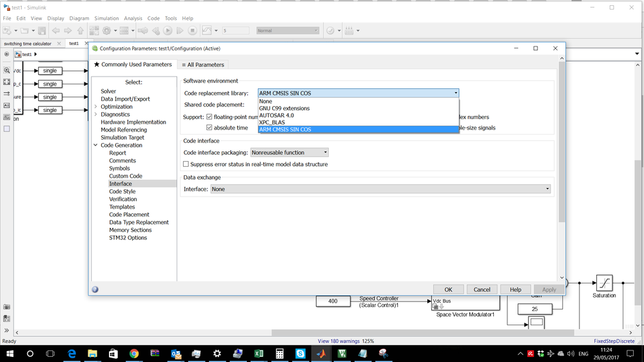Select None in replacement library list
Image resolution: width=644 pixels, height=362 pixels.
pos(358,101)
